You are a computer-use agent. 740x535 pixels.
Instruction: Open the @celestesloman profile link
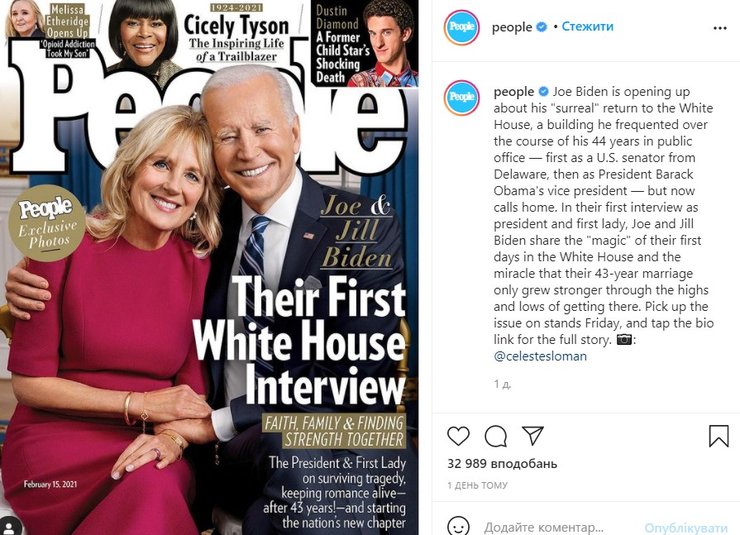point(540,356)
